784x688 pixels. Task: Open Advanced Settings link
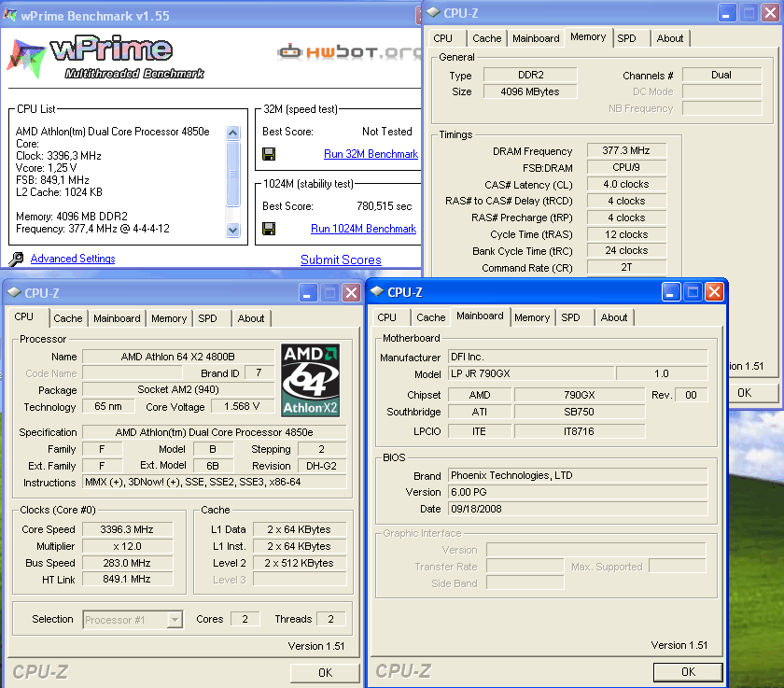pos(73,259)
